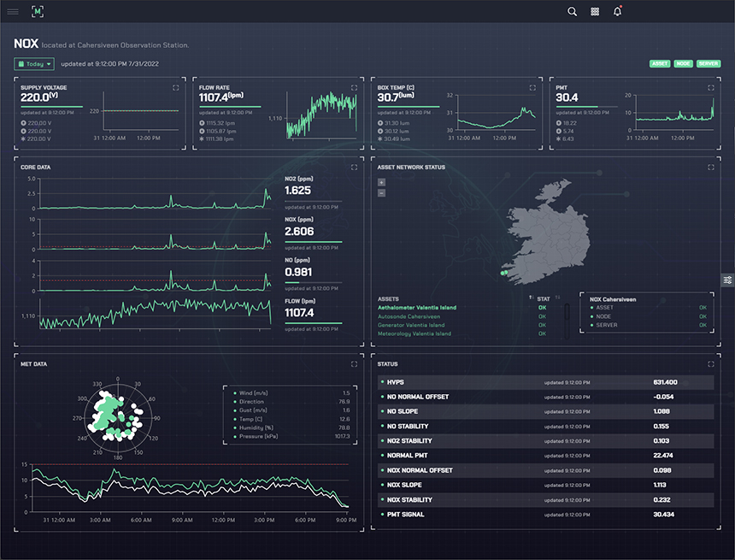Sort the STAT column
Screen dimensions: 735x560
[x=558, y=298]
